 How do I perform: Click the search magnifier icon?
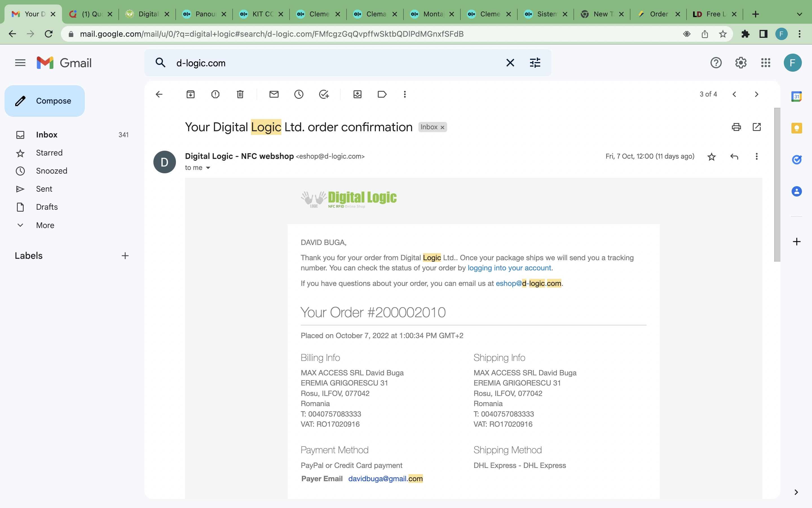(x=160, y=63)
